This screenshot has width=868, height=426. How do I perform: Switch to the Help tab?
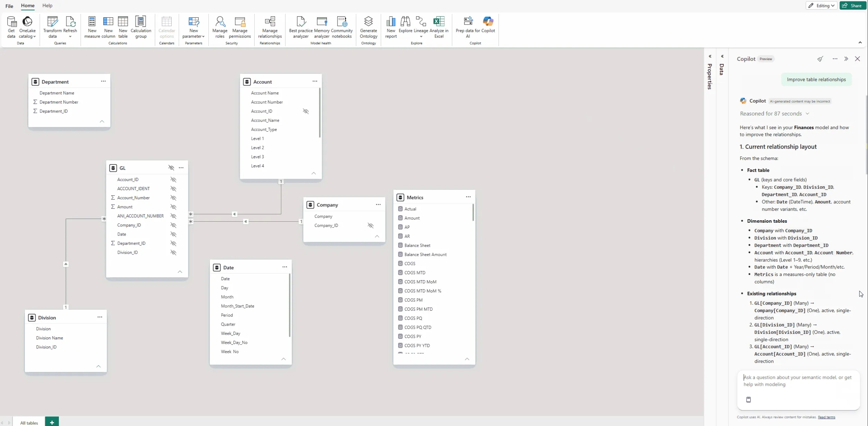pyautogui.click(x=47, y=6)
